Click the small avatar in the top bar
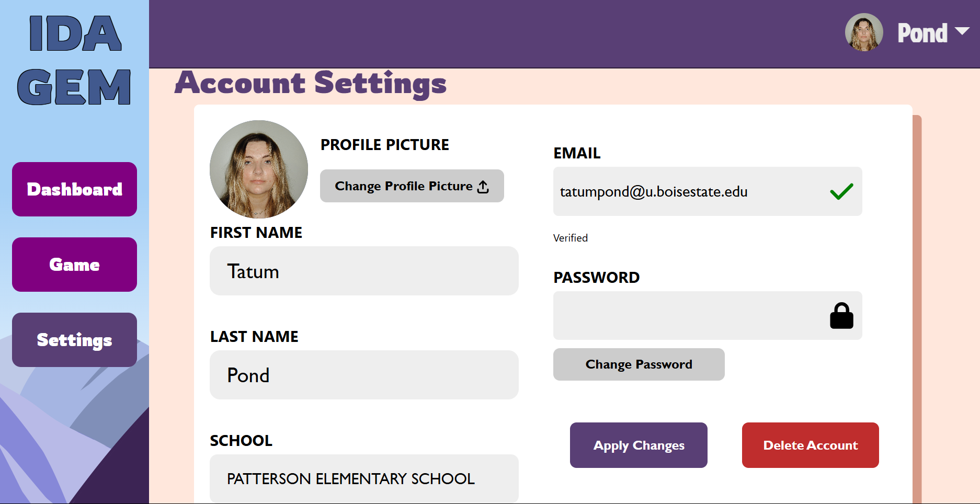This screenshot has height=504, width=980. click(x=864, y=32)
